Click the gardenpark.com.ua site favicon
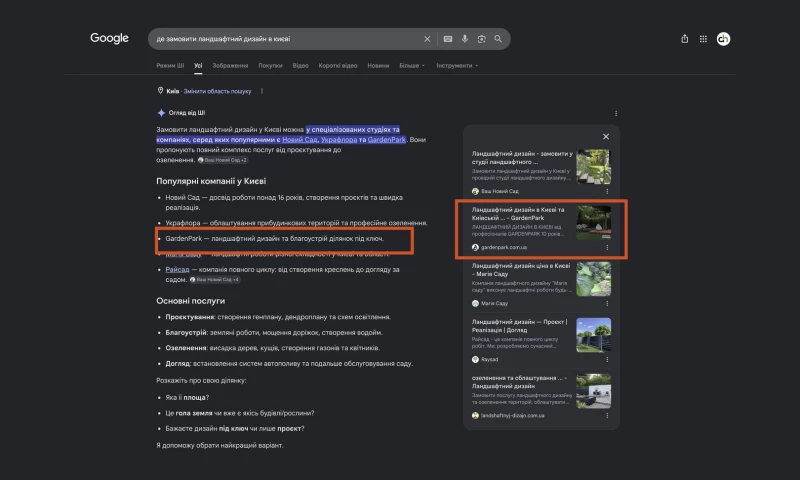 coord(475,247)
